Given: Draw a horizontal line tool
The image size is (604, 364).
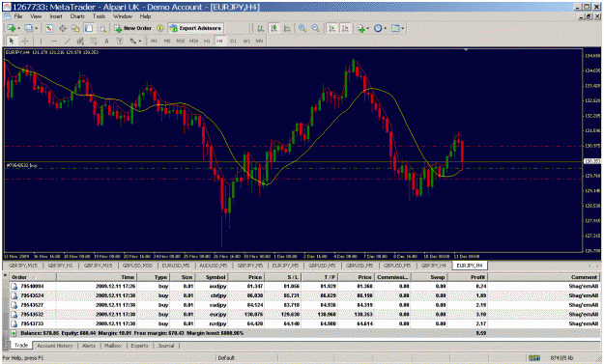Looking at the screenshot, I should coord(54,41).
